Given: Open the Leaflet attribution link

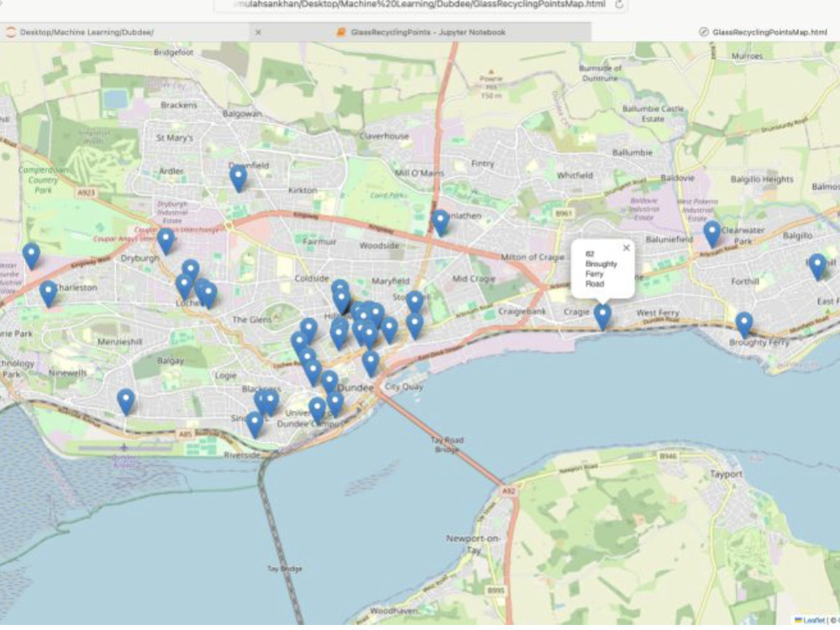Looking at the screenshot, I should pyautogui.click(x=812, y=621).
